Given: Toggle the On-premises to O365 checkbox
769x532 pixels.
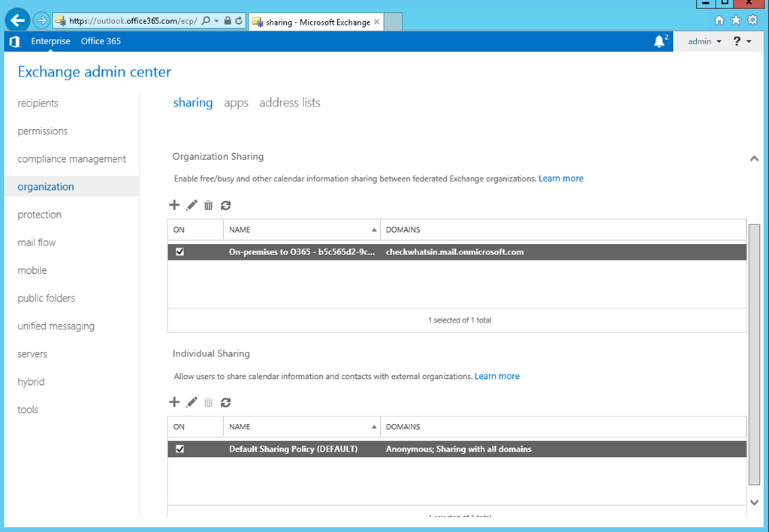Looking at the screenshot, I should pyautogui.click(x=180, y=252).
